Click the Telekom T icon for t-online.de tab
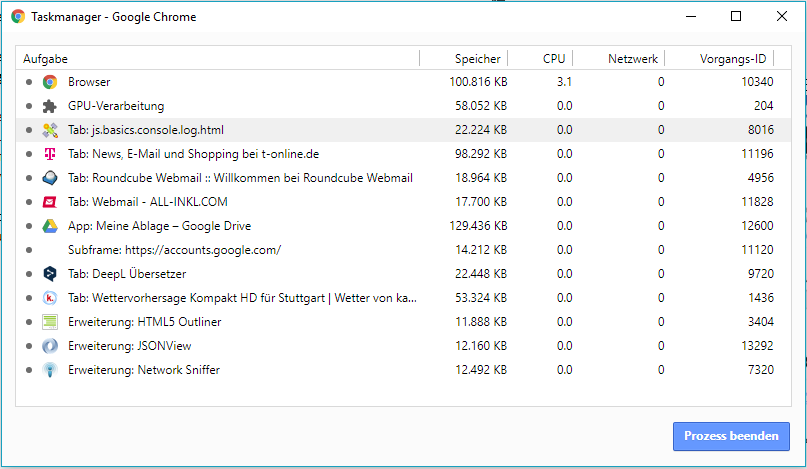The width and height of the screenshot is (807, 469). tap(50, 154)
